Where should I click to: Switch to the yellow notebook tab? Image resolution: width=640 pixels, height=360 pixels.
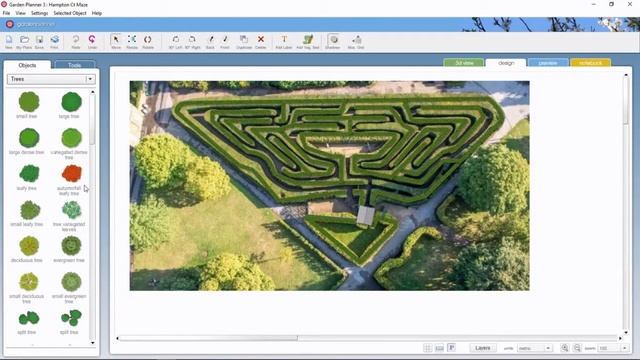click(591, 63)
